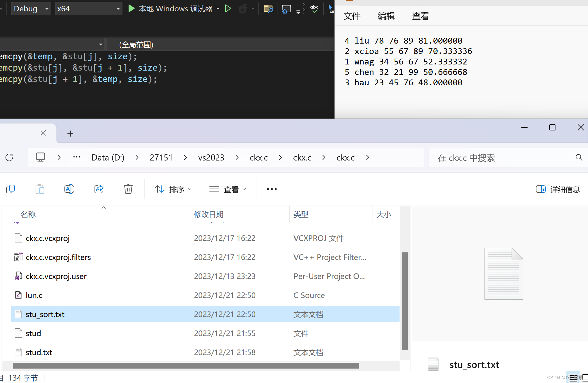Expand hidden breadcrumb path ellipsis
588x383 pixels.
(x=77, y=157)
